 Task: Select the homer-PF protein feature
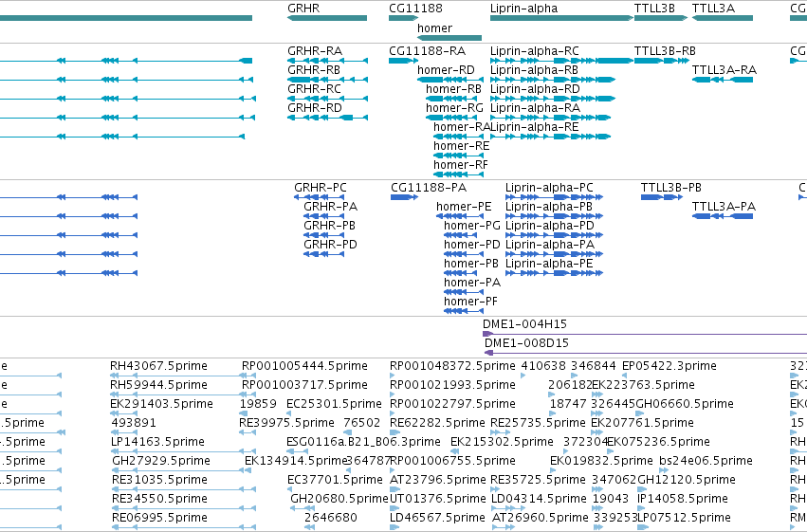point(463,311)
